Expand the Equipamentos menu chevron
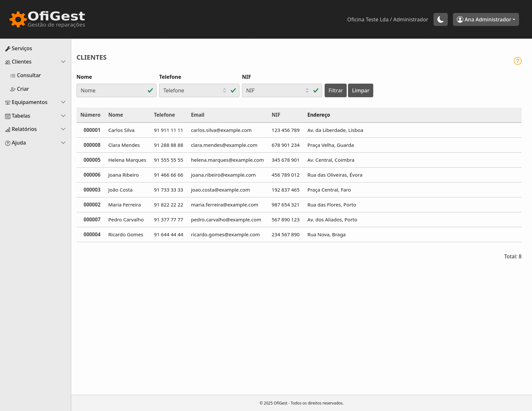Viewport: 532px width, 411px height. (63, 102)
